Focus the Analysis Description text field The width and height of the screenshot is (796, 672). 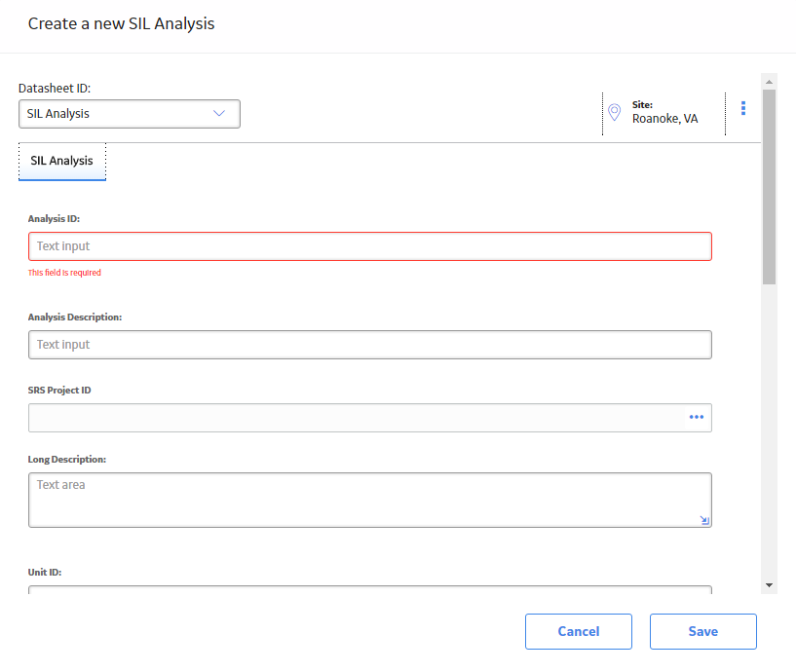coord(370,345)
